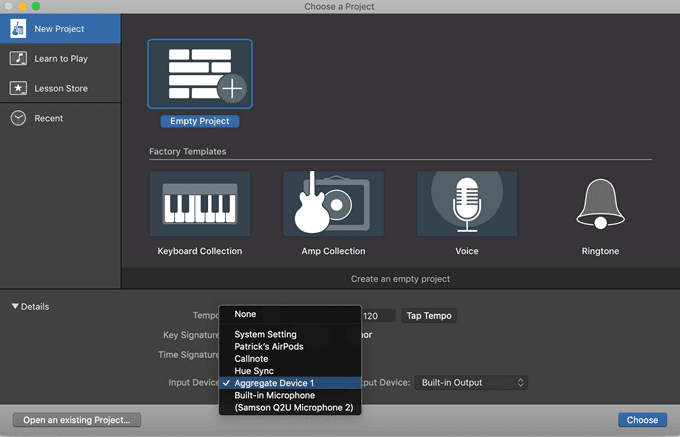The height and width of the screenshot is (437, 680).
Task: Select the Voice microphone template icon
Action: 467,204
